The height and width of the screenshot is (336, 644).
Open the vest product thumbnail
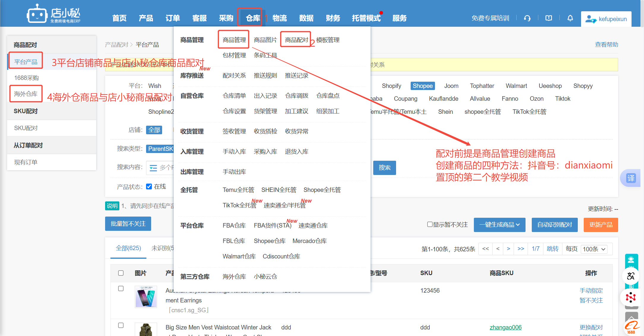point(146,329)
